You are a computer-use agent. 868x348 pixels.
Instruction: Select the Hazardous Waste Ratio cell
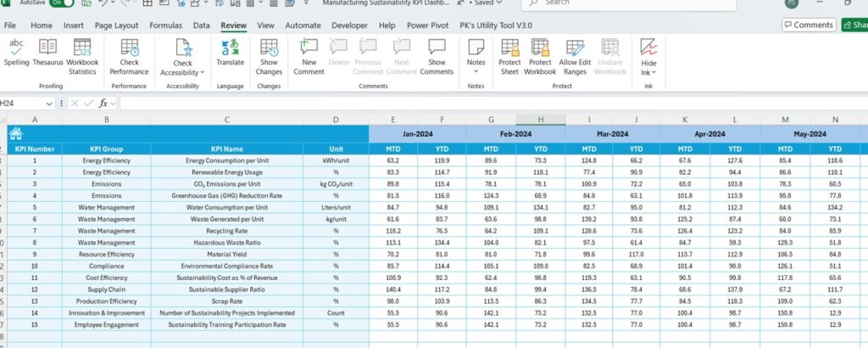(x=227, y=243)
